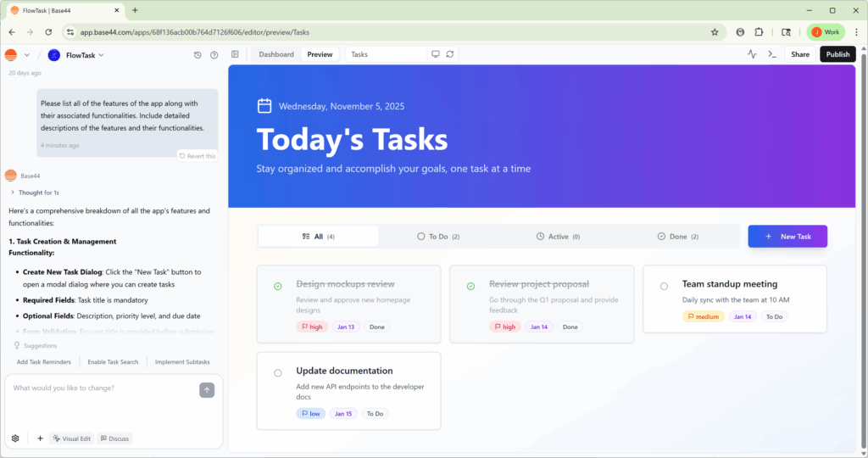
Task: Click the help question mark icon
Action: 214,55
